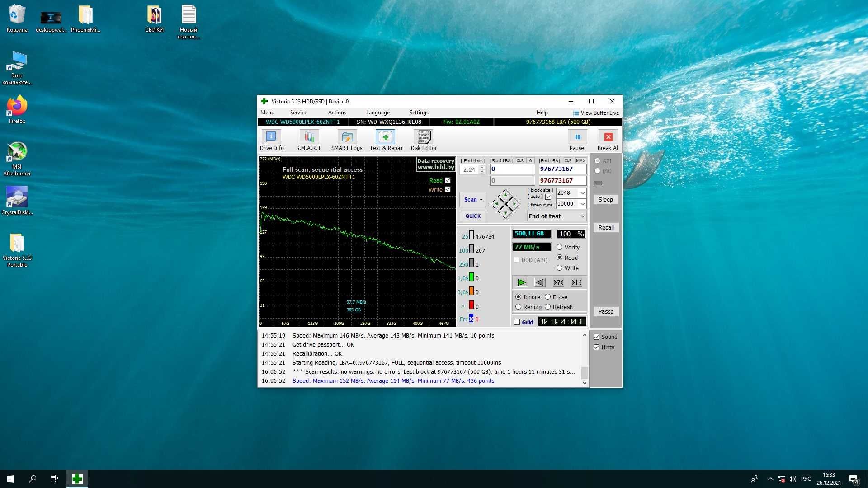868x488 pixels.
Task: Toggle block size auto checkbox
Action: click(x=548, y=197)
